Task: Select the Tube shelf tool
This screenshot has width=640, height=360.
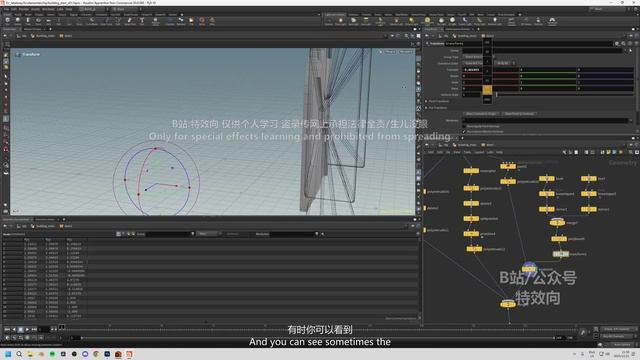Action: point(28,21)
